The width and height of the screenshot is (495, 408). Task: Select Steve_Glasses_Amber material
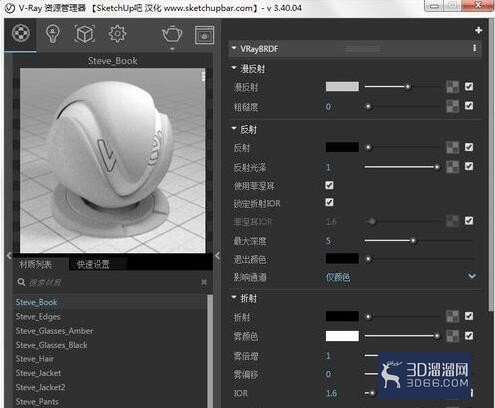[x=54, y=331]
